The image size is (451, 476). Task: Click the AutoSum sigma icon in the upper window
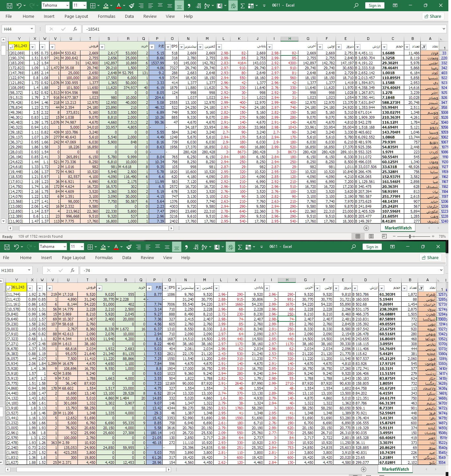tap(242, 6)
